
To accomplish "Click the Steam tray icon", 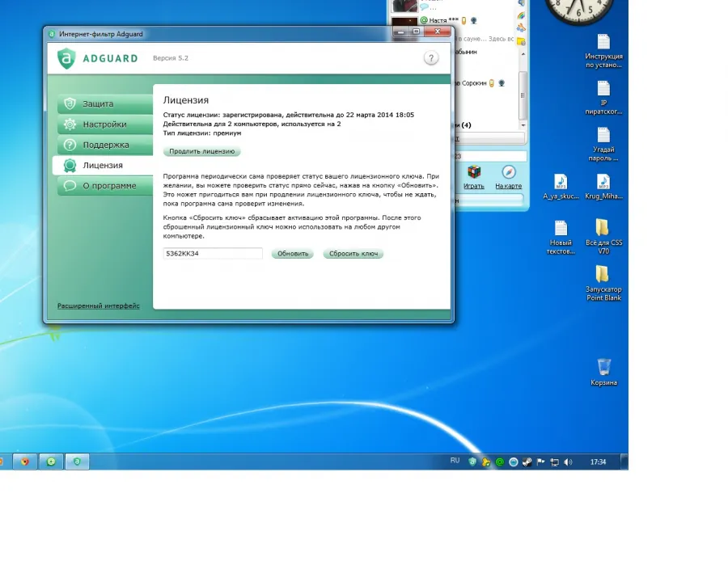I will coord(527,462).
